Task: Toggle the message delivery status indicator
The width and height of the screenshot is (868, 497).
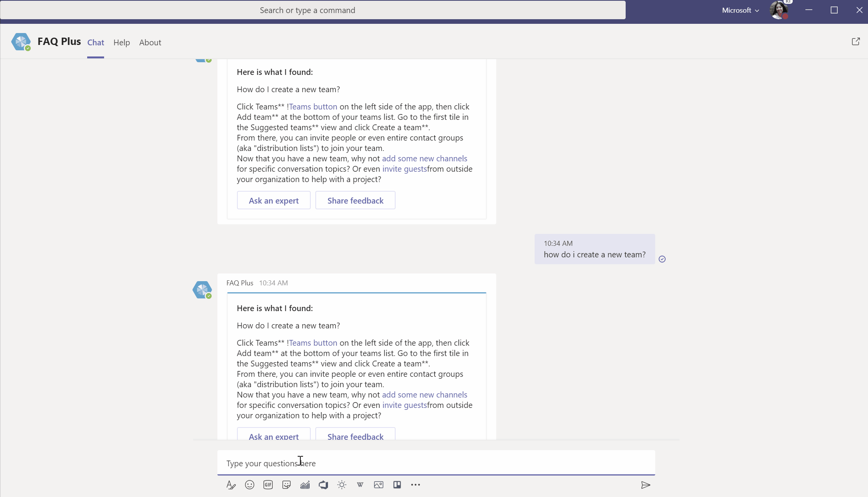Action: (662, 258)
